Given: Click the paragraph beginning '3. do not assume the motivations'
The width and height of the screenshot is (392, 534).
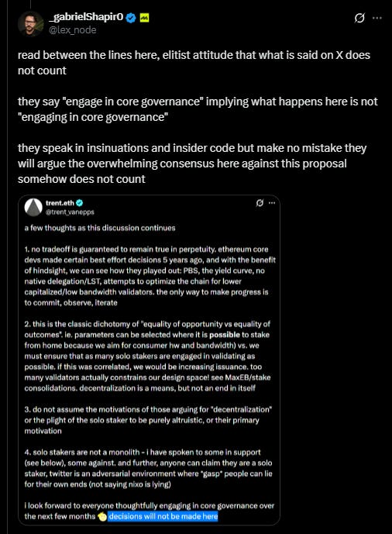Looking at the screenshot, I should 148,420.
